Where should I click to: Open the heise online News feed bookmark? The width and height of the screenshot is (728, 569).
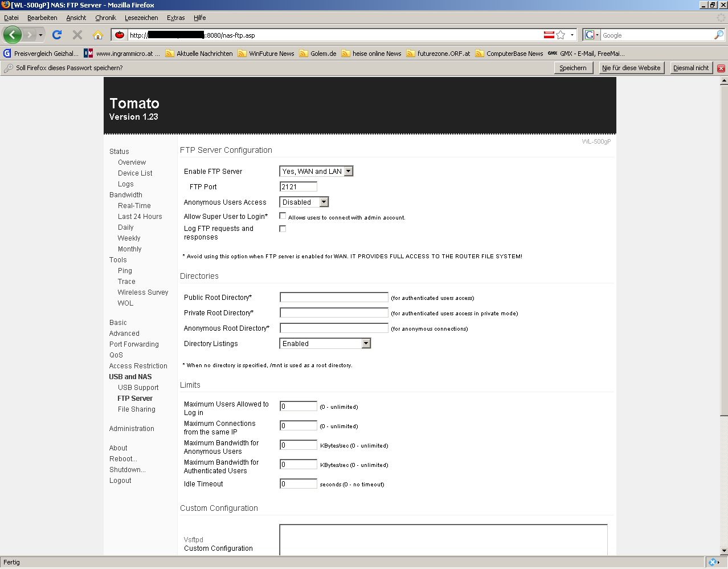(371, 54)
